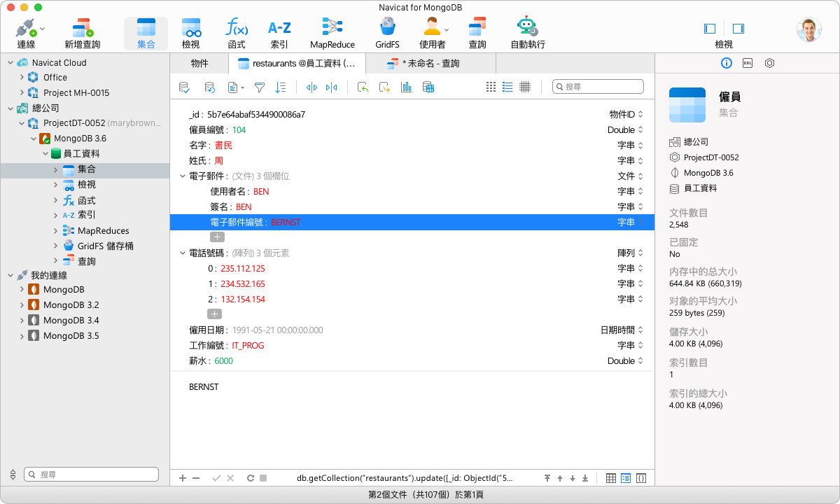Switch to table grid view mode

click(x=525, y=87)
